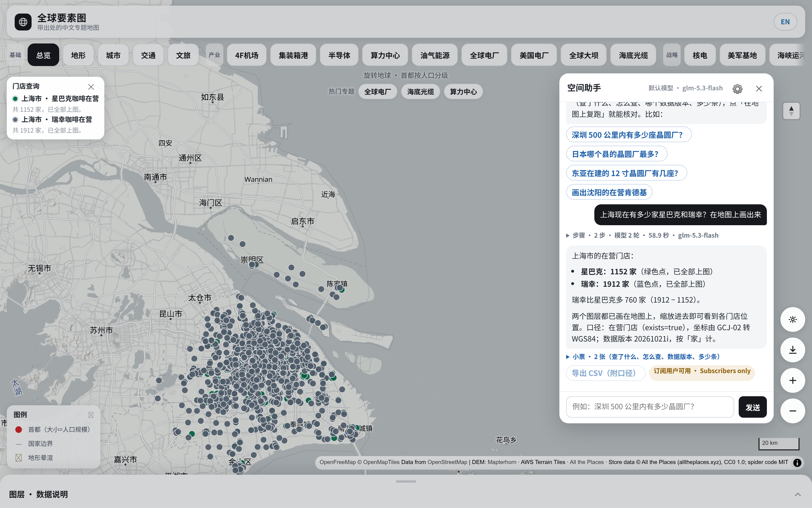Open the 半导体 tab
The height and width of the screenshot is (508, 812).
(339, 55)
